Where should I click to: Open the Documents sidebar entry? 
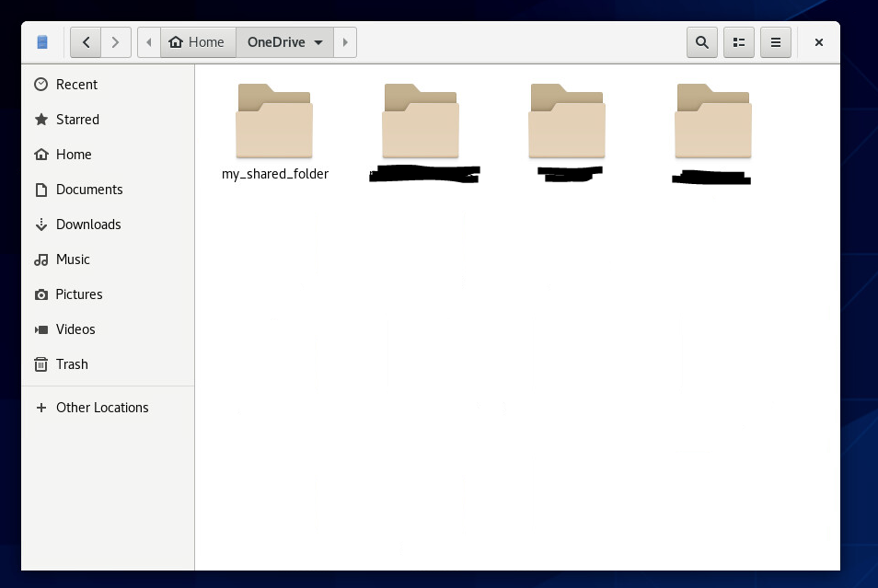coord(89,190)
